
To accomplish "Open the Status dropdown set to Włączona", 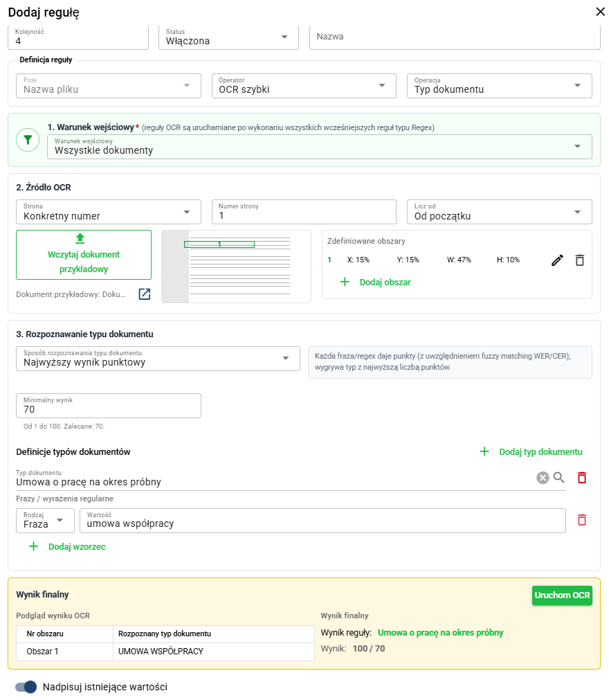I will point(228,37).
